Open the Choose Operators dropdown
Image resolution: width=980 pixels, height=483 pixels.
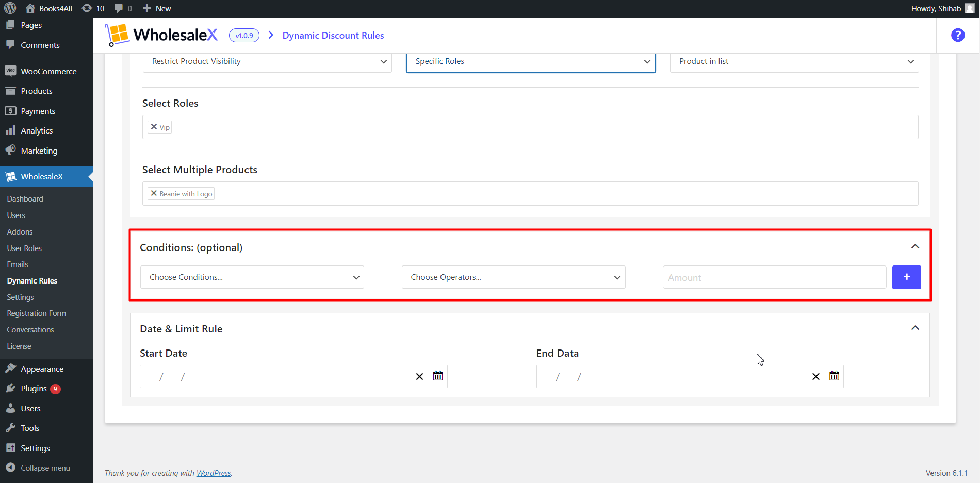point(514,277)
